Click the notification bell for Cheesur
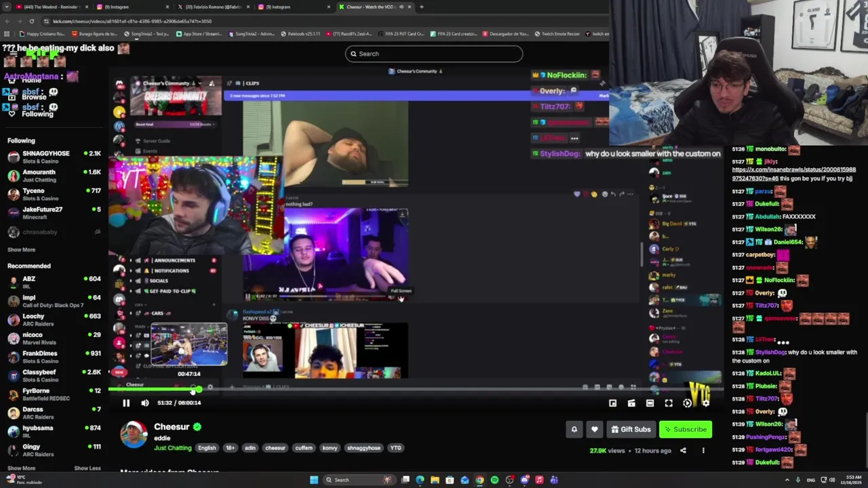The height and width of the screenshot is (488, 868). tap(574, 429)
